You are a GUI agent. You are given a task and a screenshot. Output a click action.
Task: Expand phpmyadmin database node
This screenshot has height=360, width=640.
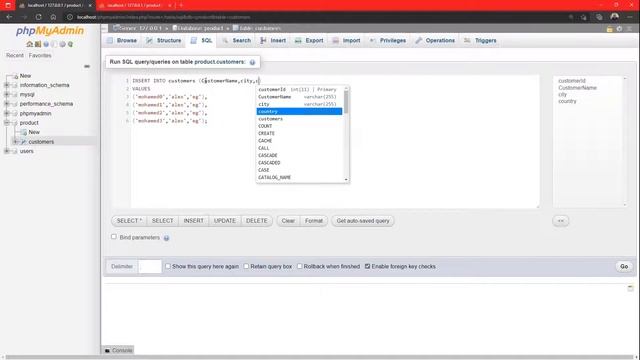pos(7,113)
